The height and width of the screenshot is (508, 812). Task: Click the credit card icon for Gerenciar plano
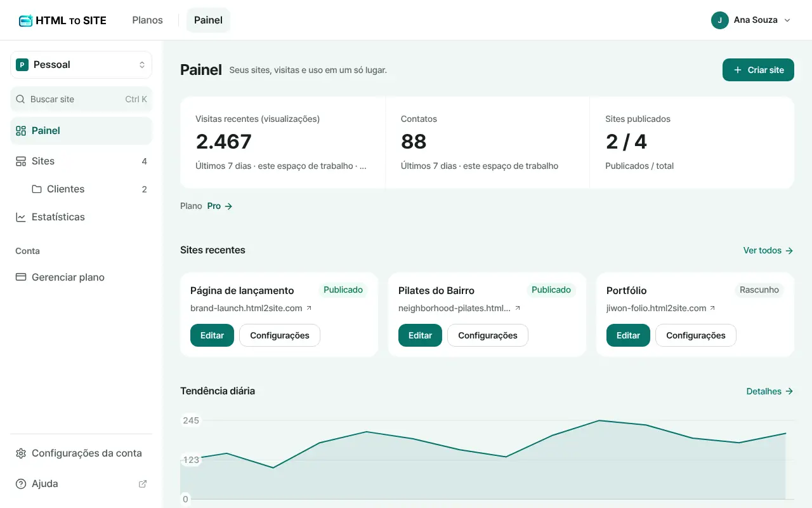coord(21,277)
